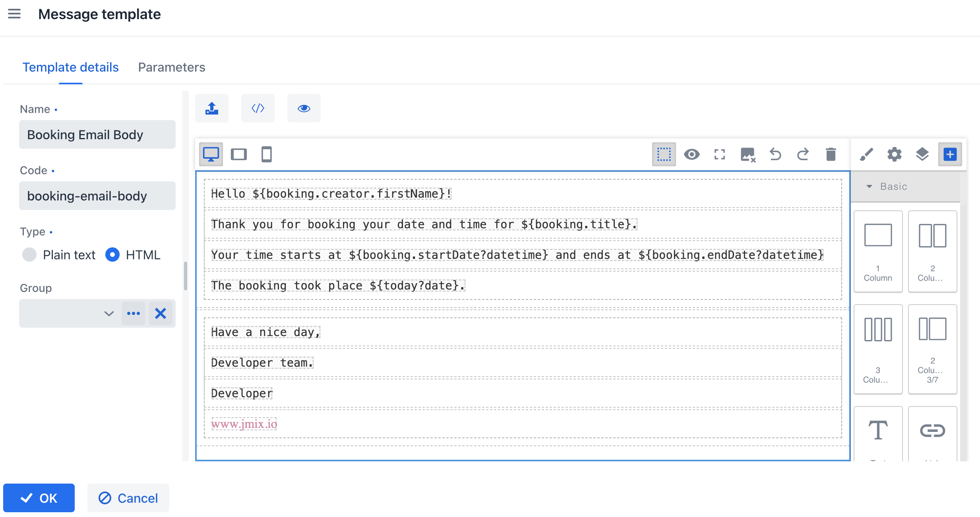This screenshot has width=980, height=517.
Task: Click the OK button
Action: [39, 498]
